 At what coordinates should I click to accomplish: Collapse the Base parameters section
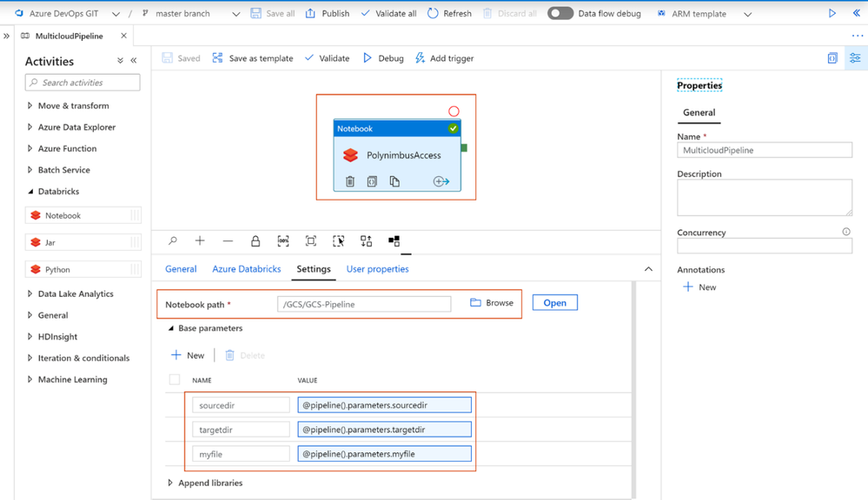coord(170,328)
